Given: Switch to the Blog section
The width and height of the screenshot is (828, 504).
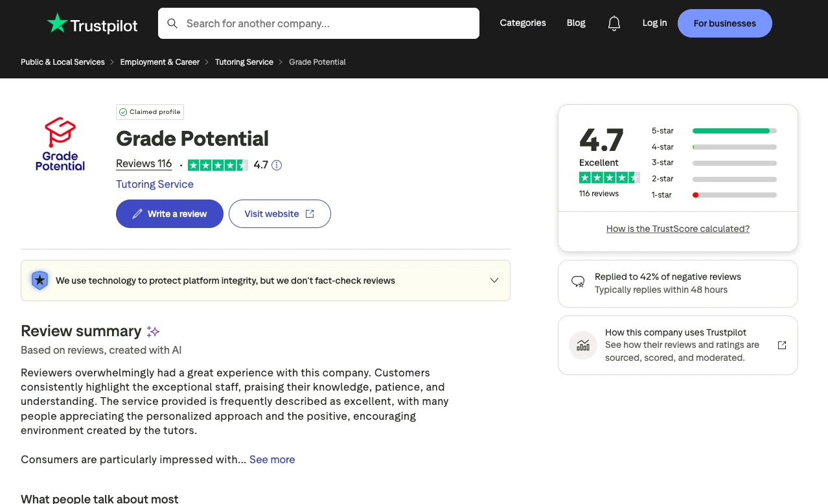Looking at the screenshot, I should click(575, 23).
